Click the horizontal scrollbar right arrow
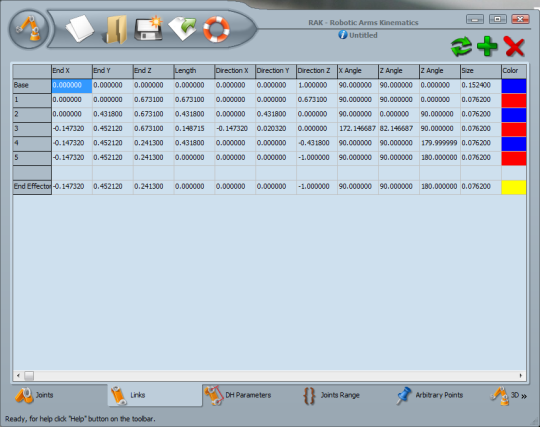The height and width of the screenshot is (427, 540). (521, 375)
